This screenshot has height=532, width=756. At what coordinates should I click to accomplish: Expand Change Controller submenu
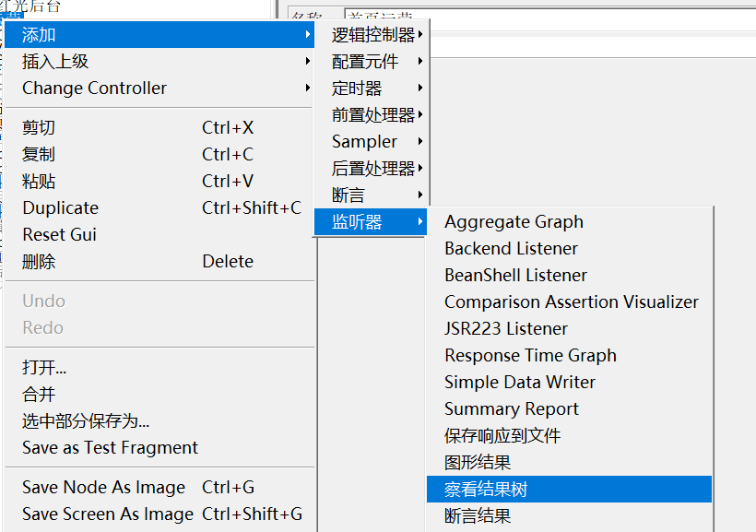click(x=94, y=89)
